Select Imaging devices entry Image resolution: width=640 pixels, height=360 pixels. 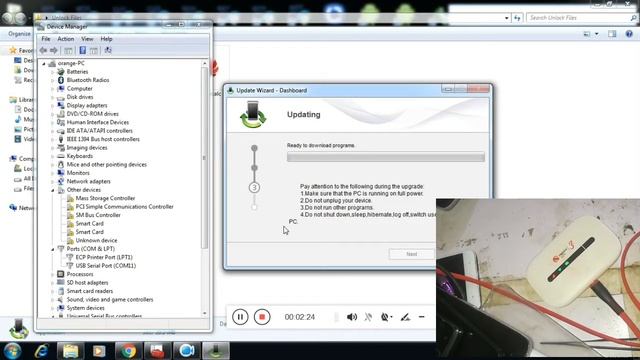87,148
